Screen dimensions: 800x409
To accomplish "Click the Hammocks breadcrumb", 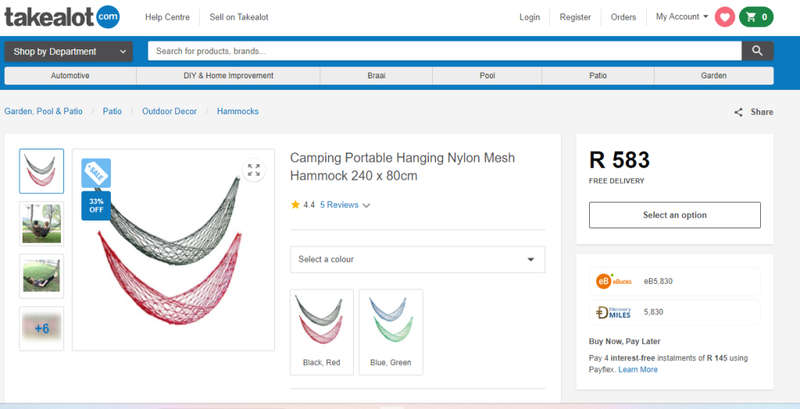I will coord(238,111).
